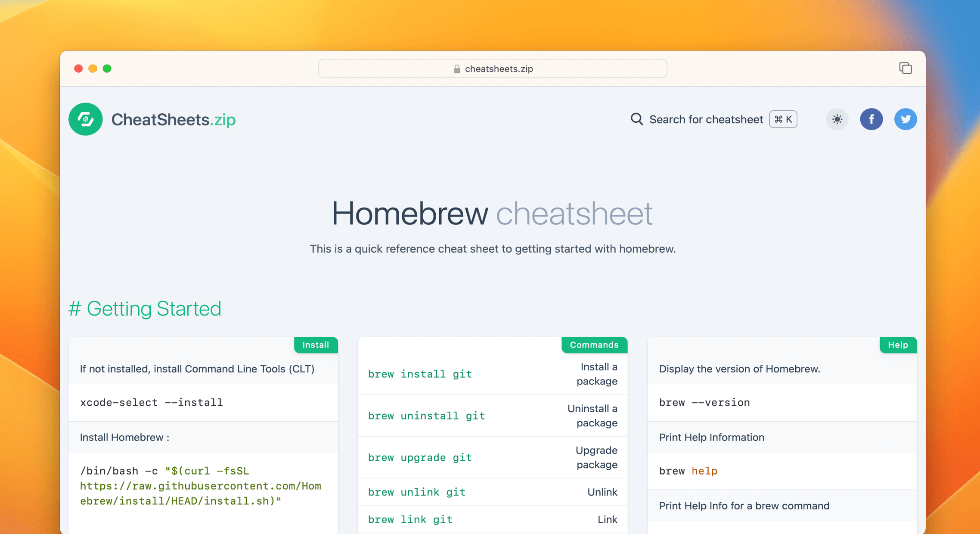
Task: Click the lock icon in the address bar
Action: point(456,68)
